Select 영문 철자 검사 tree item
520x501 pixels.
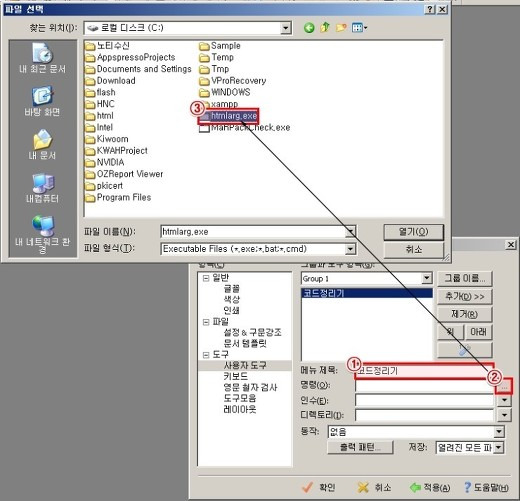click(x=250, y=387)
